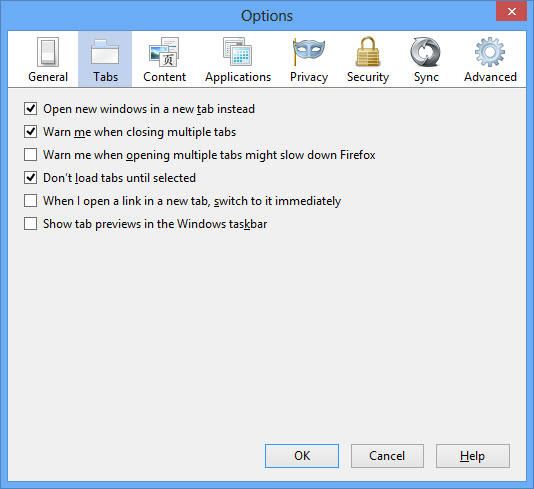Viewport: 534px width, 489px height.
Task: Open Help for the Options dialog
Action: (x=473, y=456)
